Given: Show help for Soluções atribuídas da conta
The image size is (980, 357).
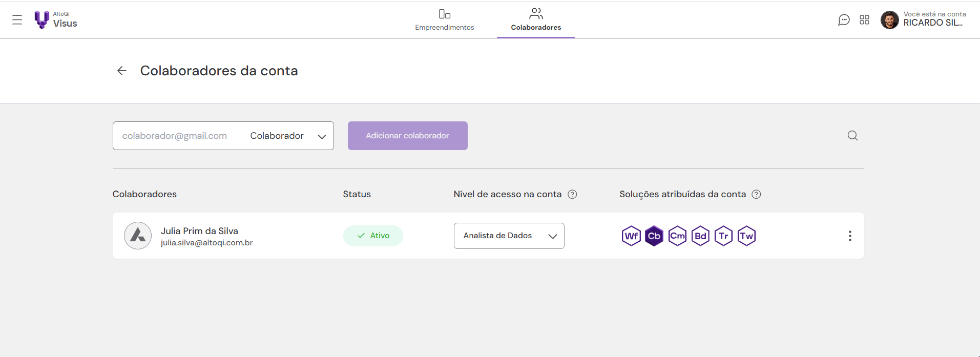Looking at the screenshot, I should tap(756, 194).
